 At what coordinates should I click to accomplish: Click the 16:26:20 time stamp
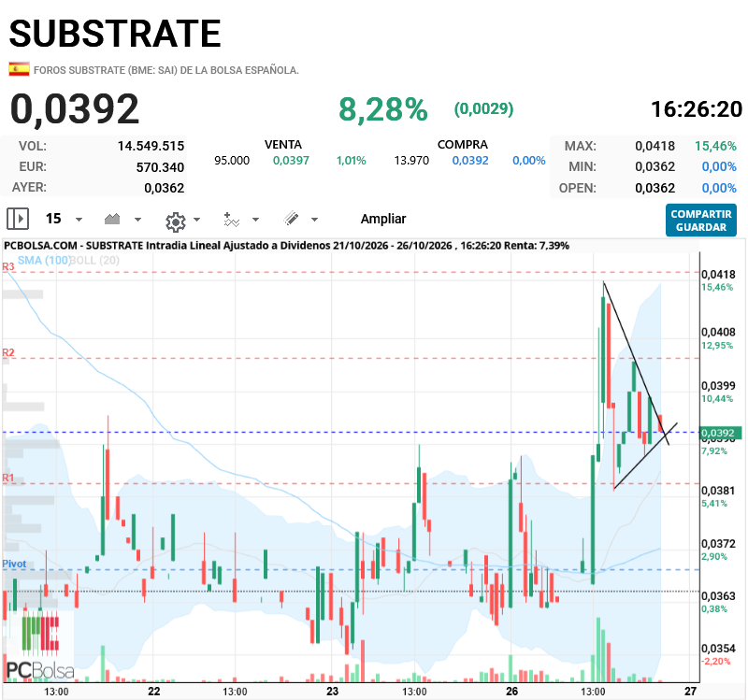tap(697, 109)
